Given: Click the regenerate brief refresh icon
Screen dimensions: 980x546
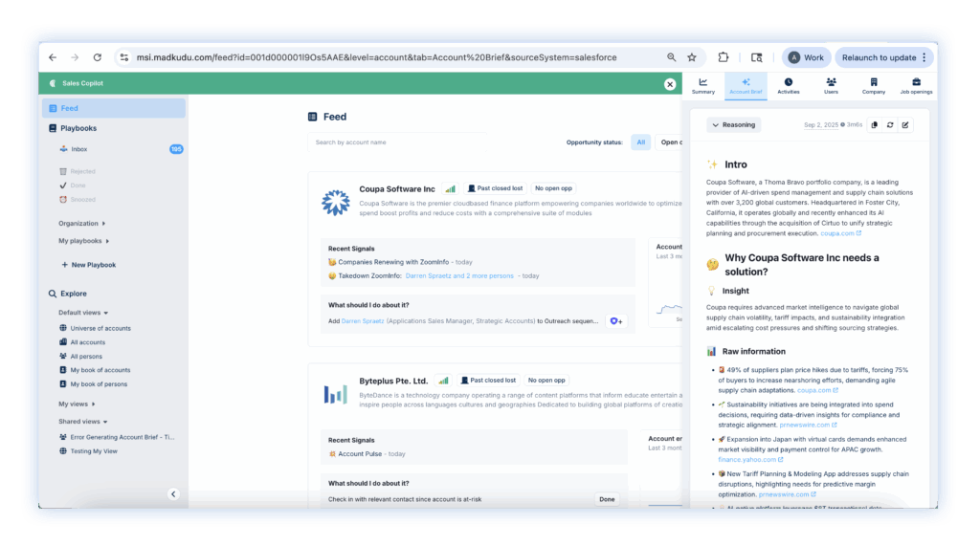Looking at the screenshot, I should (890, 125).
